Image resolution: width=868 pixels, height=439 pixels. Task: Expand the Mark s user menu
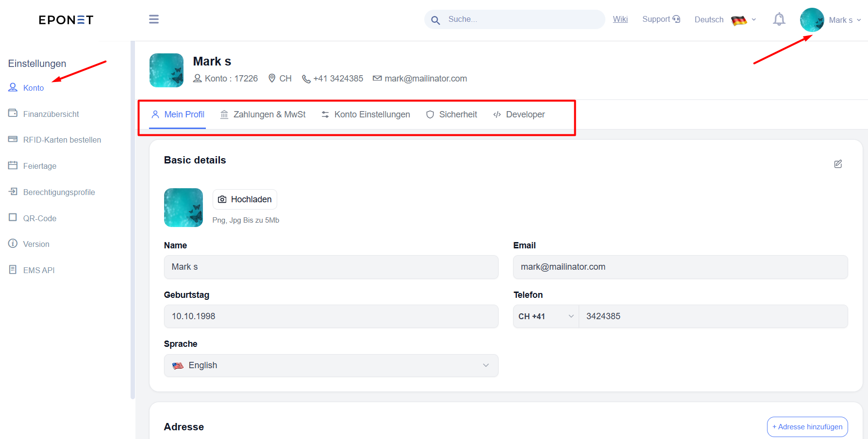(845, 20)
